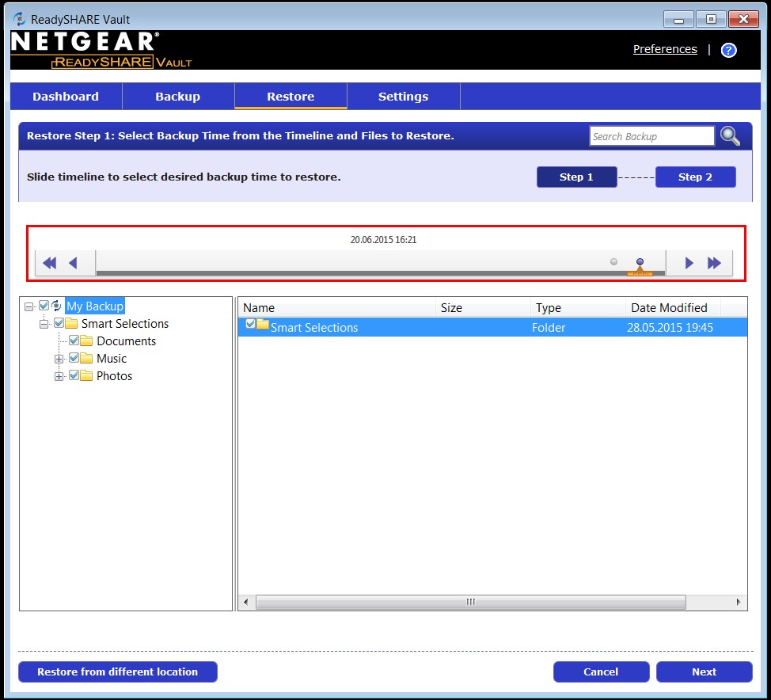Expand the Music folder node

tap(59, 359)
